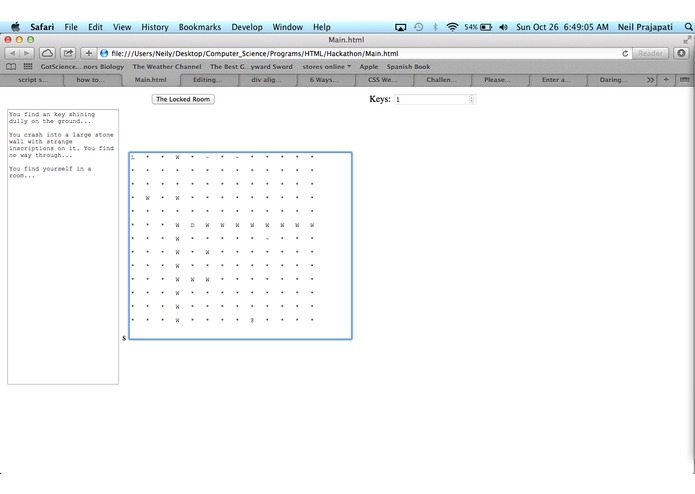This screenshot has height=494, width=695.
Task: Switch to the Challen... tab
Action: pos(441,80)
